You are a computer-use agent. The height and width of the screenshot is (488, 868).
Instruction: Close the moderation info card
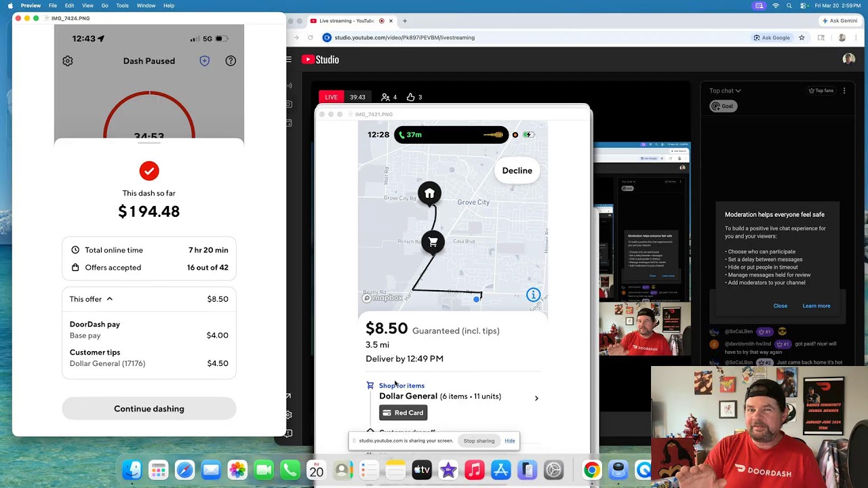(x=781, y=306)
